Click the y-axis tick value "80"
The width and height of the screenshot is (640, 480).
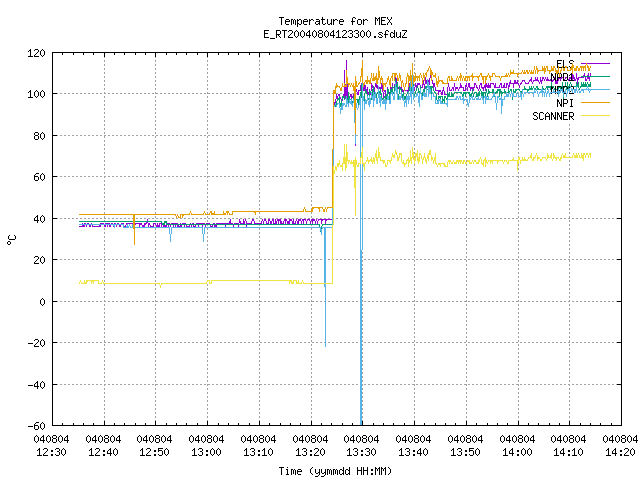click(39, 136)
